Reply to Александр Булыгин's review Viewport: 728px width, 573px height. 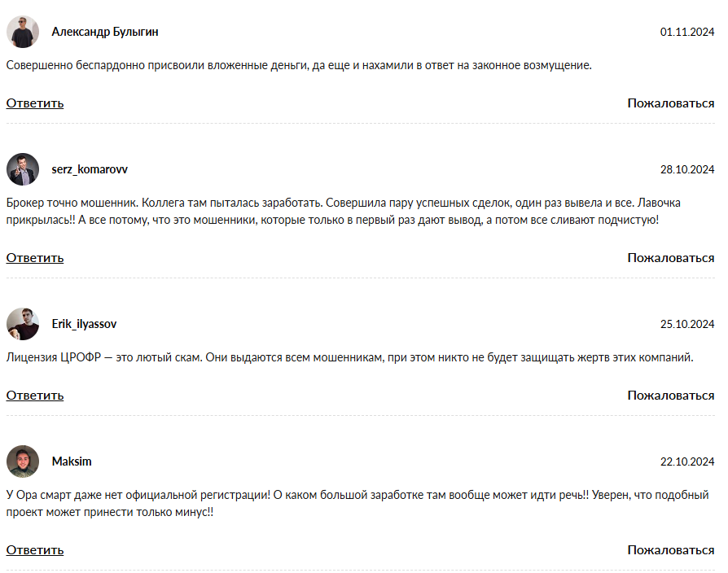pos(35,103)
